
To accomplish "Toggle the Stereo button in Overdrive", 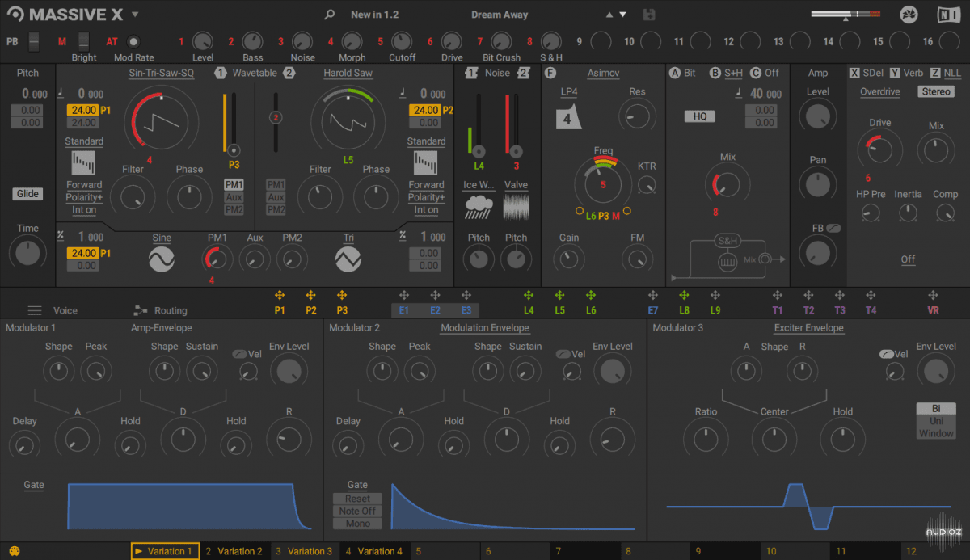I will point(936,91).
